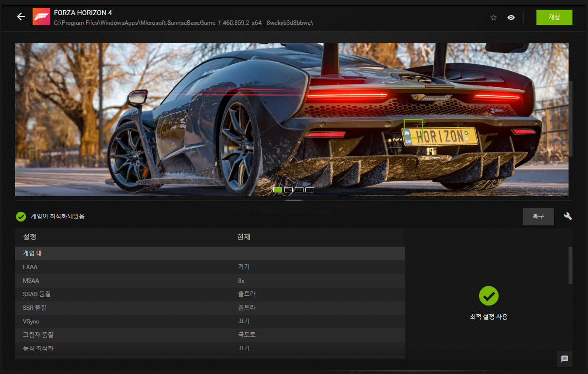The width and height of the screenshot is (588, 374).
Task: Select the third screenshot indicator
Action: pyautogui.click(x=299, y=190)
